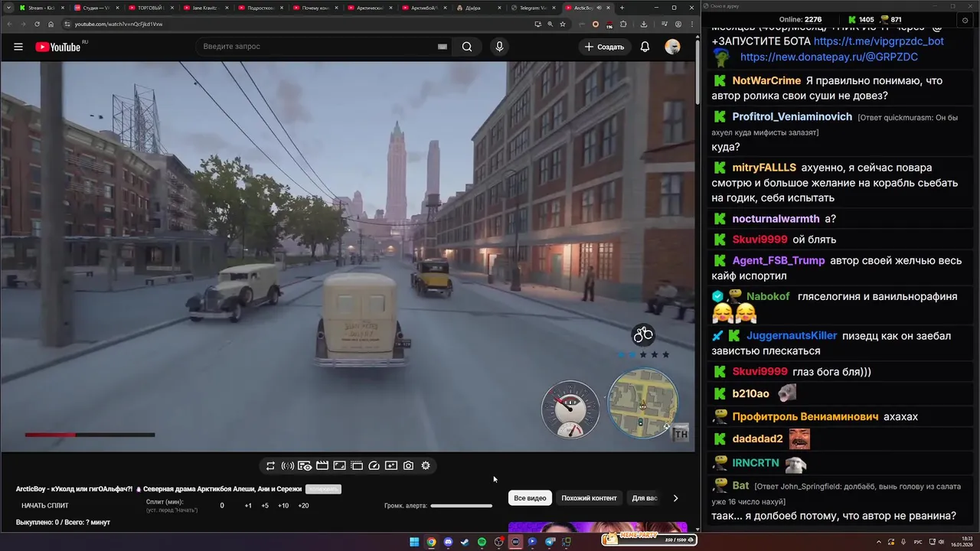Click the eye playlist icon under video
Screen dimensions: 980x551
(305, 465)
